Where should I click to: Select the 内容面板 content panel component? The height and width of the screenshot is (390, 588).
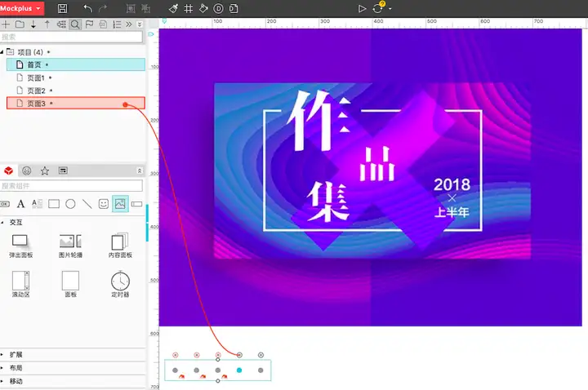tap(120, 246)
